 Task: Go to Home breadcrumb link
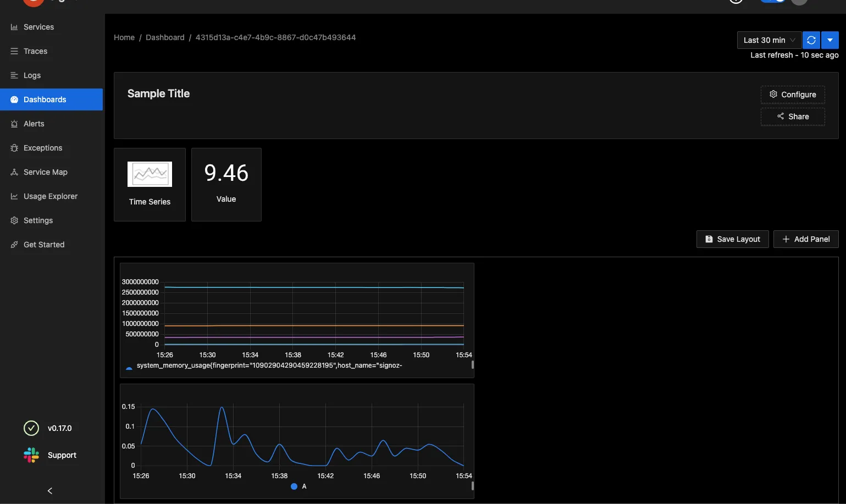[124, 37]
